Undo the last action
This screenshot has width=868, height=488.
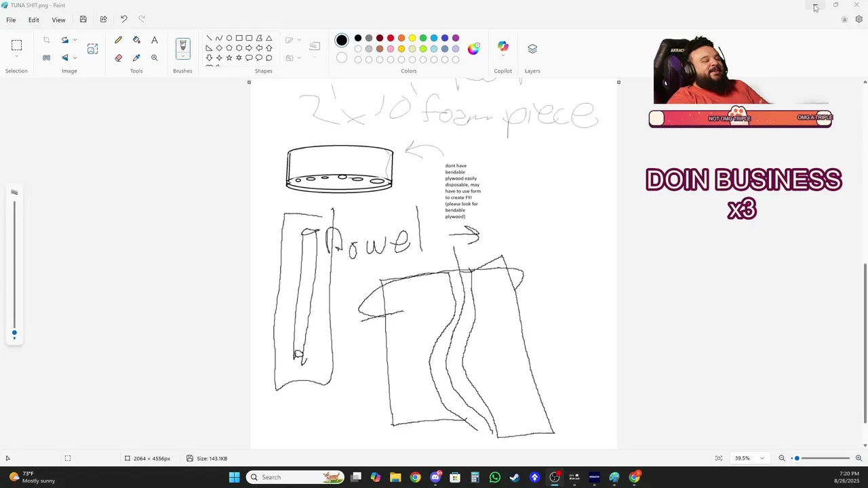[x=123, y=20]
